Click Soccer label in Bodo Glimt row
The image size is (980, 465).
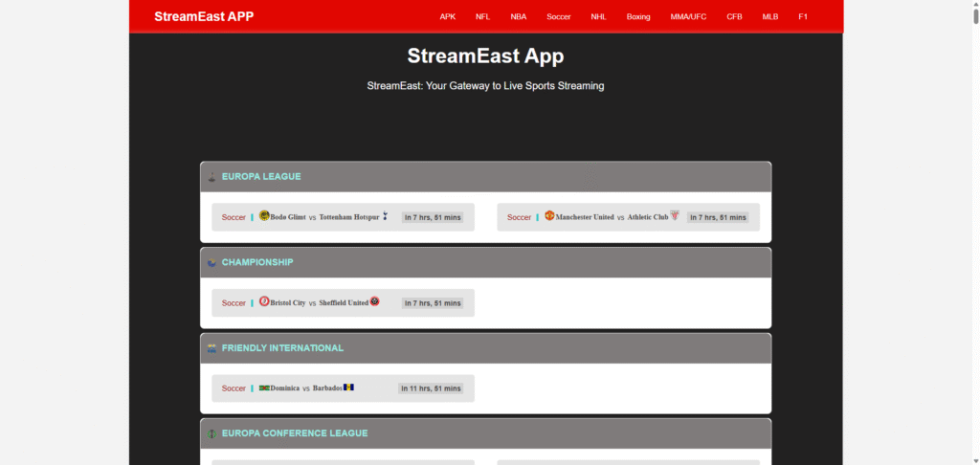point(234,217)
